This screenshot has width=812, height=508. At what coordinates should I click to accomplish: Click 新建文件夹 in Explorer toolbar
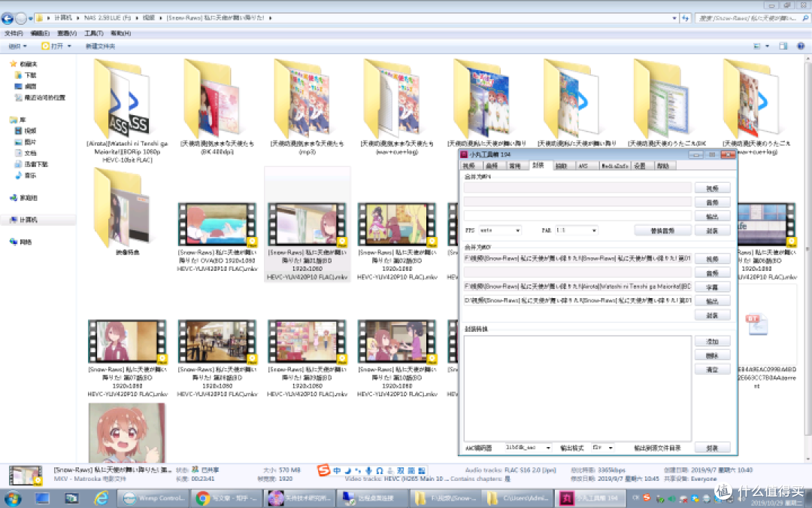point(101,46)
